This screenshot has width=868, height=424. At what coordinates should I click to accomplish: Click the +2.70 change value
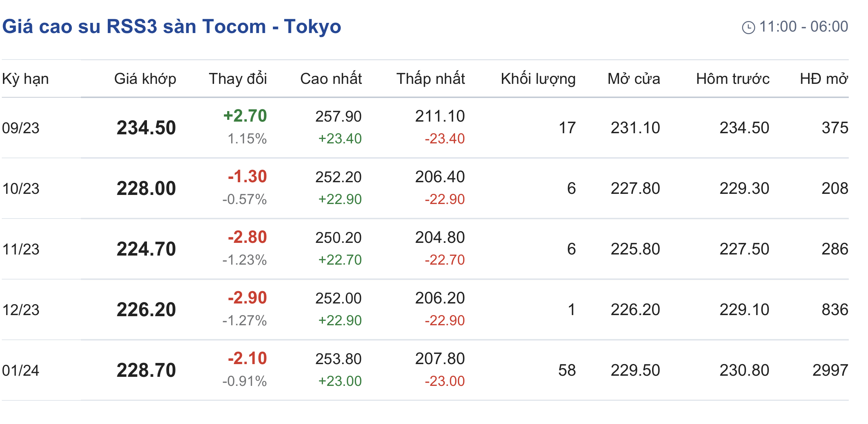[245, 116]
